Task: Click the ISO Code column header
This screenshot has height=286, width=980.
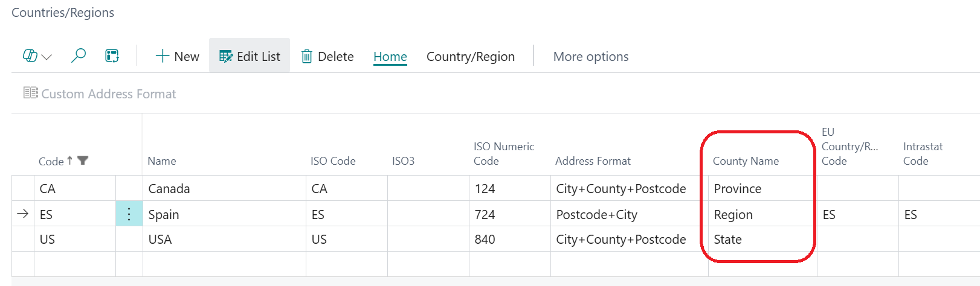Action: point(333,161)
